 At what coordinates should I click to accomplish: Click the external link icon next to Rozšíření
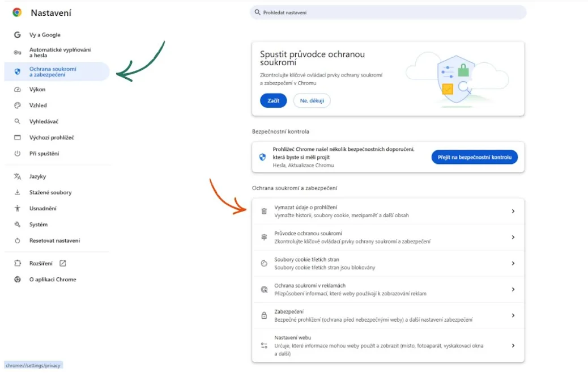point(63,263)
